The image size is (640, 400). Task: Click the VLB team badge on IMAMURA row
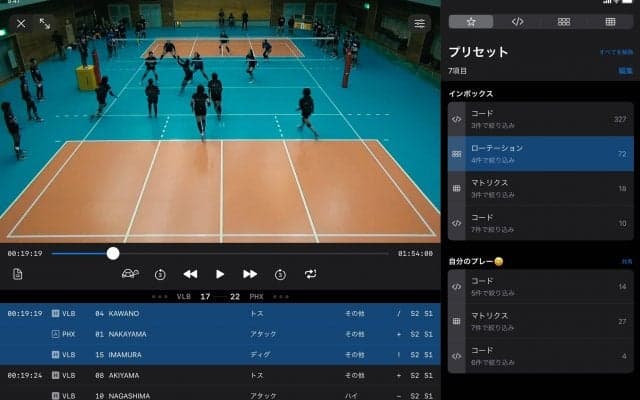click(56, 355)
